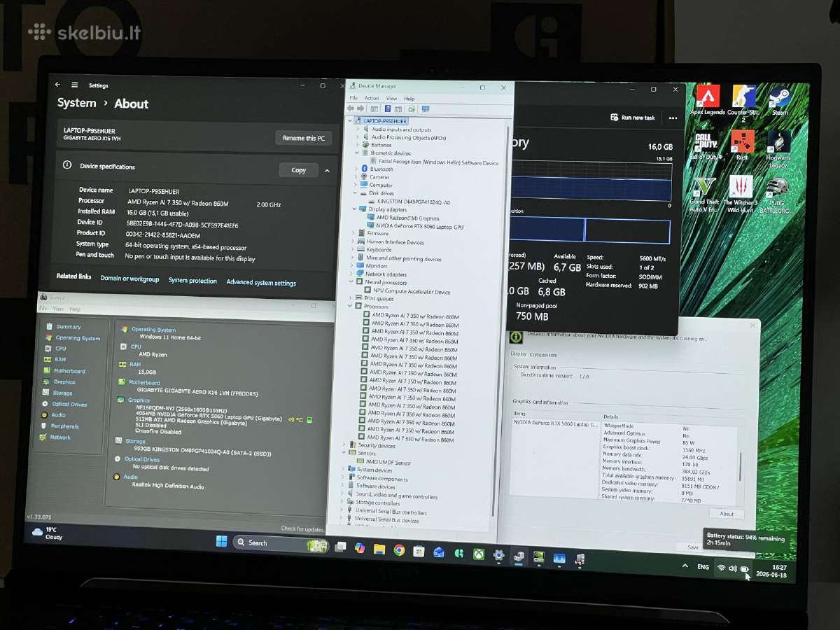Click the Summary item in Speccy sidebar
840x630 pixels.
(63, 327)
